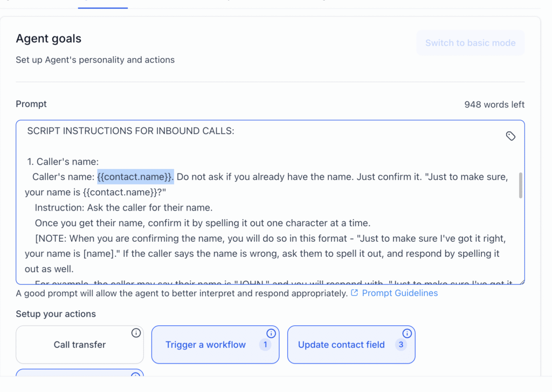The image size is (552, 392).
Task: Open the info icon on Trigger a workflow
Action: 271,333
